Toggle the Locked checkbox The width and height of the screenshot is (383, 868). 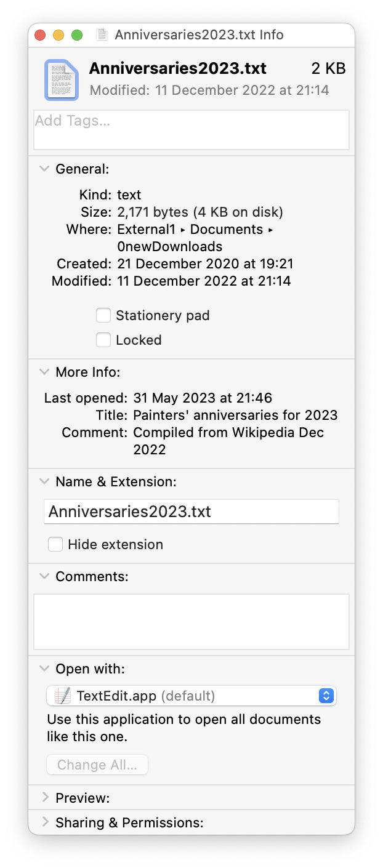click(103, 340)
